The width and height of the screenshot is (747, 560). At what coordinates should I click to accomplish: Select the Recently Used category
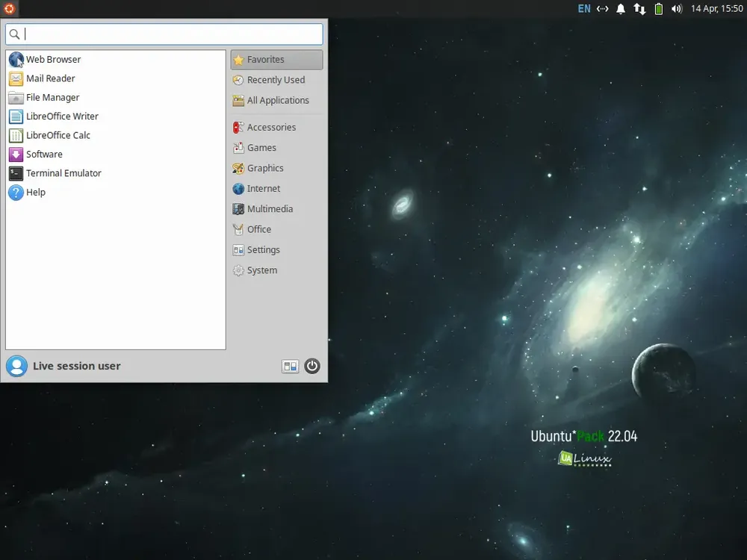click(x=277, y=80)
